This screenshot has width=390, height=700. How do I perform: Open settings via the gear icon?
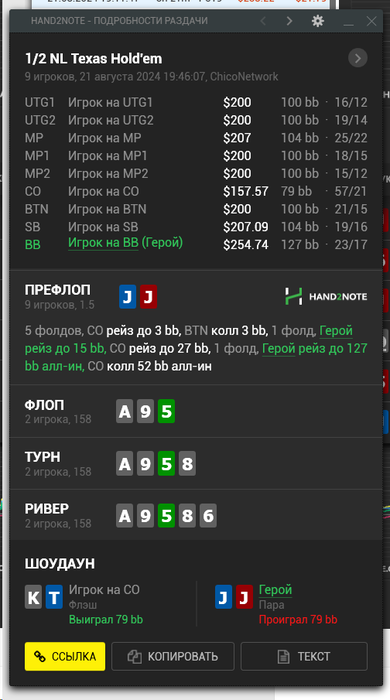tap(318, 21)
